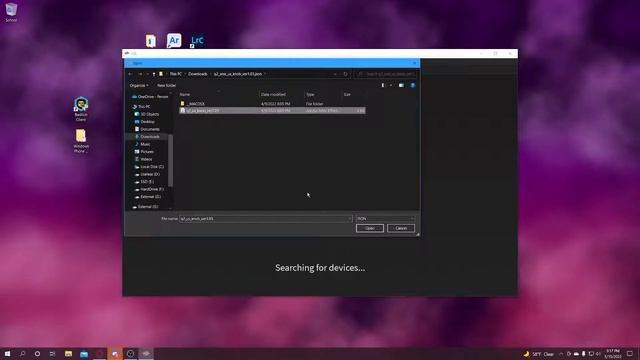Go up one folder level arrow
This screenshot has height=360, width=640.
pyautogui.click(x=154, y=74)
